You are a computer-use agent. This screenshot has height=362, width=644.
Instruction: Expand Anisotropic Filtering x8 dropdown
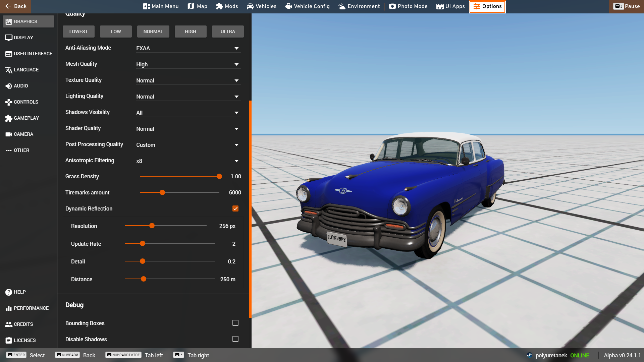pos(188,161)
